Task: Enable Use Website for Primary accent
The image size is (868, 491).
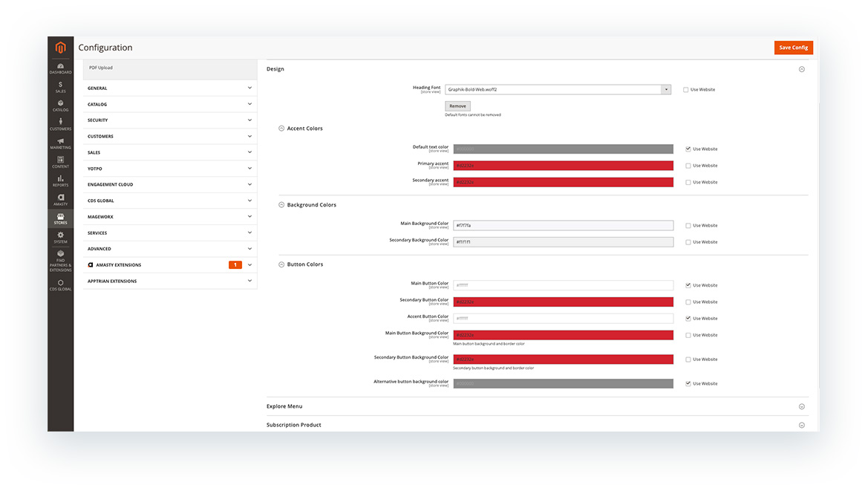Action: pos(688,165)
